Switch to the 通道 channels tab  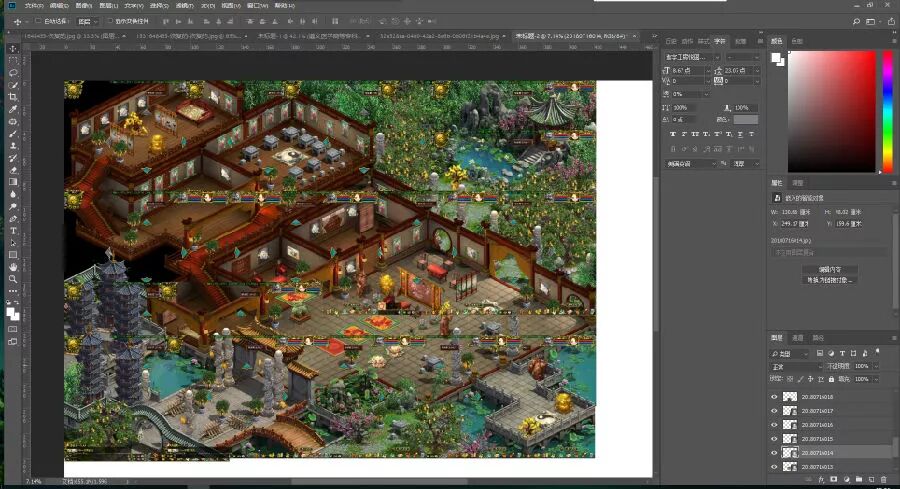(x=797, y=338)
